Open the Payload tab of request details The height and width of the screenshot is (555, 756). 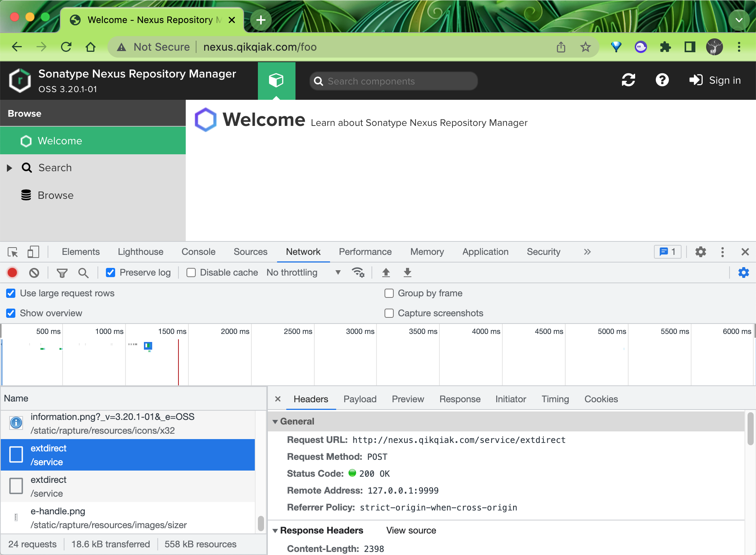click(x=360, y=399)
